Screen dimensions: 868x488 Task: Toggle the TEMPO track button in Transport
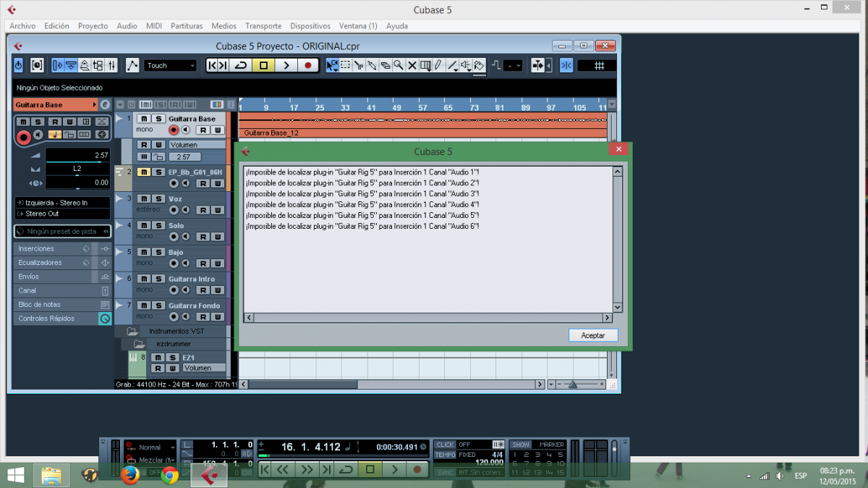point(445,455)
